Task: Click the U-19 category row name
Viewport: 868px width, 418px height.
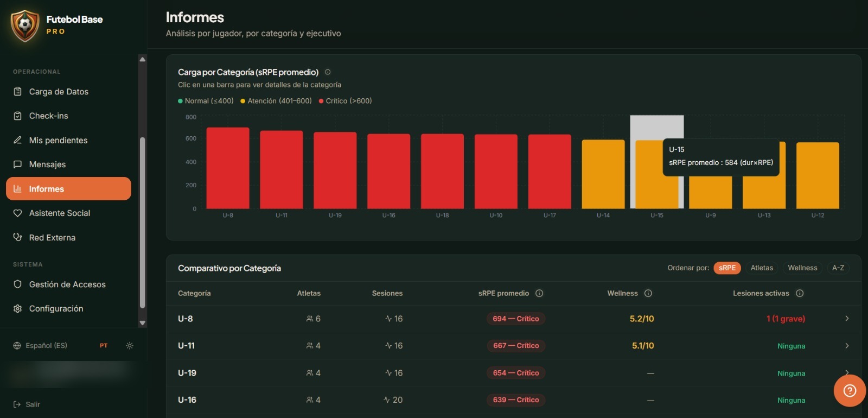Action: (187, 373)
